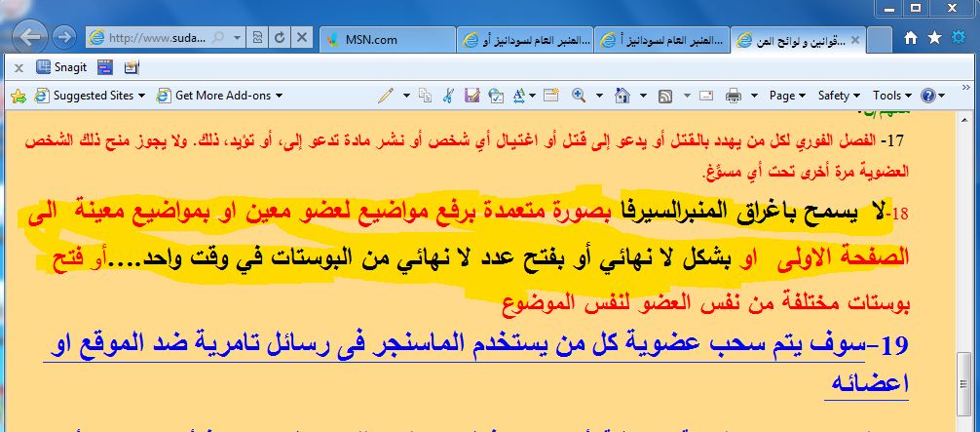
Task: Open the dropdown next to pencil icon
Action: coord(406,96)
